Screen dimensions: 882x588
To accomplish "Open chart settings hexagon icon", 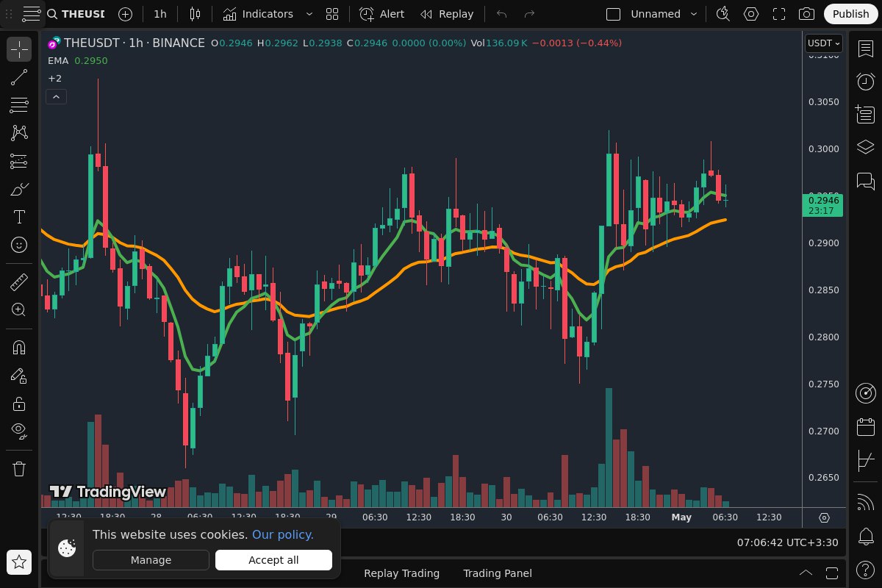I will click(x=750, y=14).
